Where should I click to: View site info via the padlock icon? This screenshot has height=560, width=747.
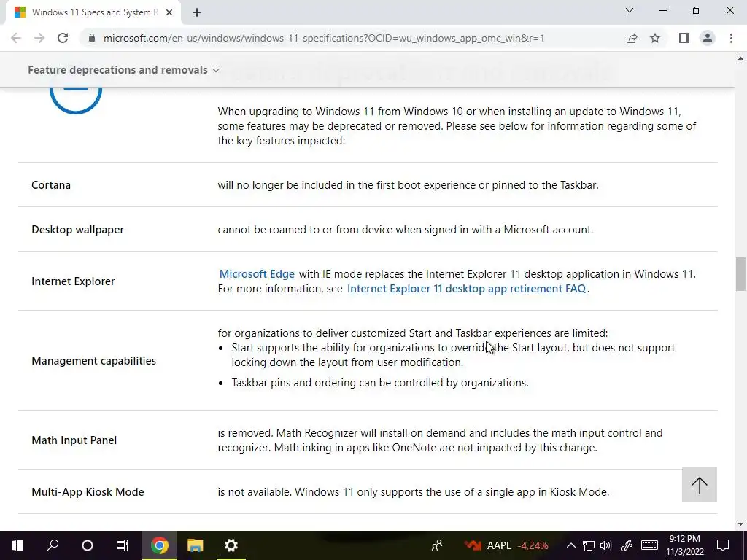[91, 38]
